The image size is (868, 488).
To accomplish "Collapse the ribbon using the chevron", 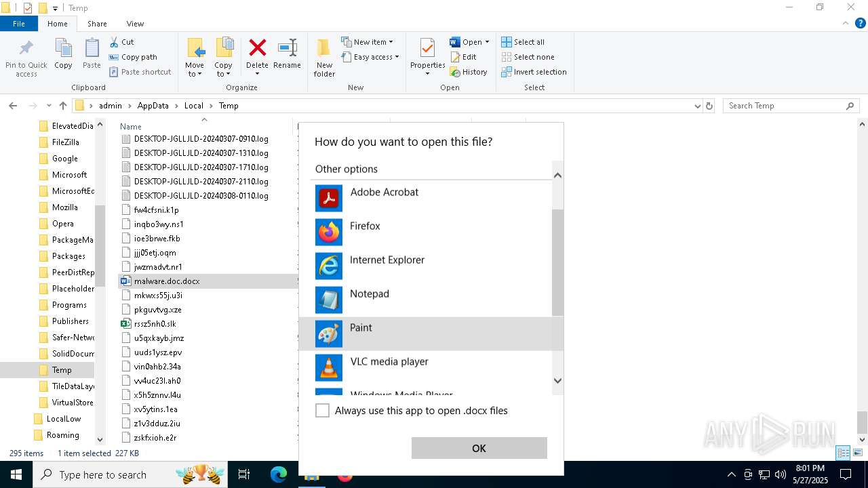I will [x=846, y=23].
